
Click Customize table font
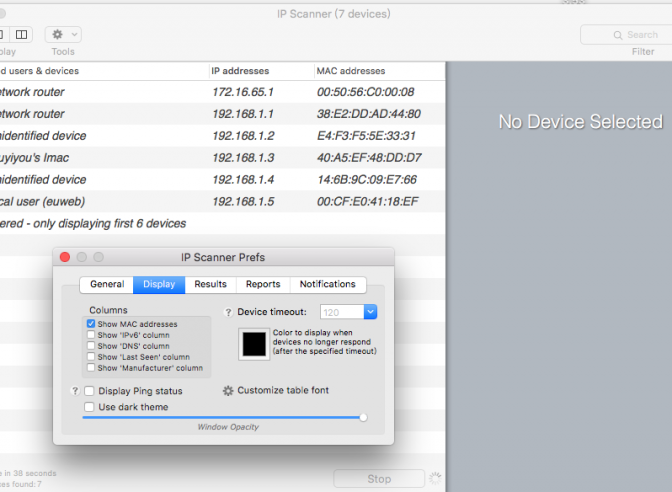click(x=283, y=390)
